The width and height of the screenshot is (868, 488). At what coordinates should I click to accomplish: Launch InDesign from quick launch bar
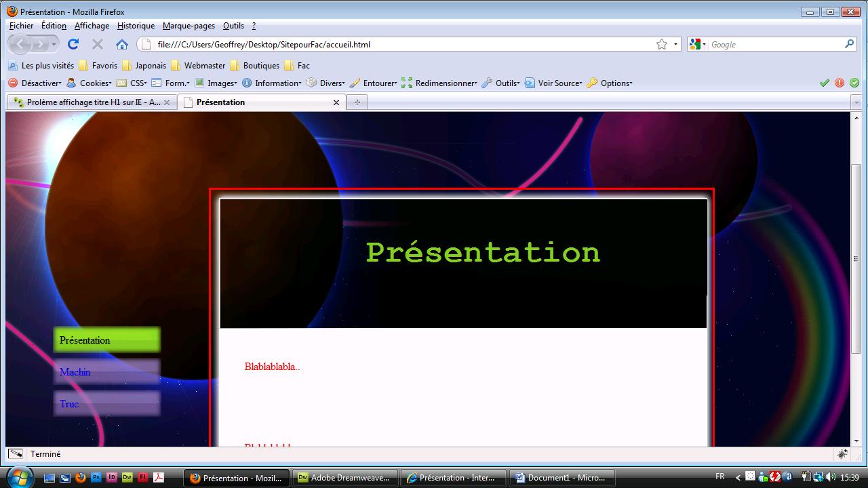[112, 477]
